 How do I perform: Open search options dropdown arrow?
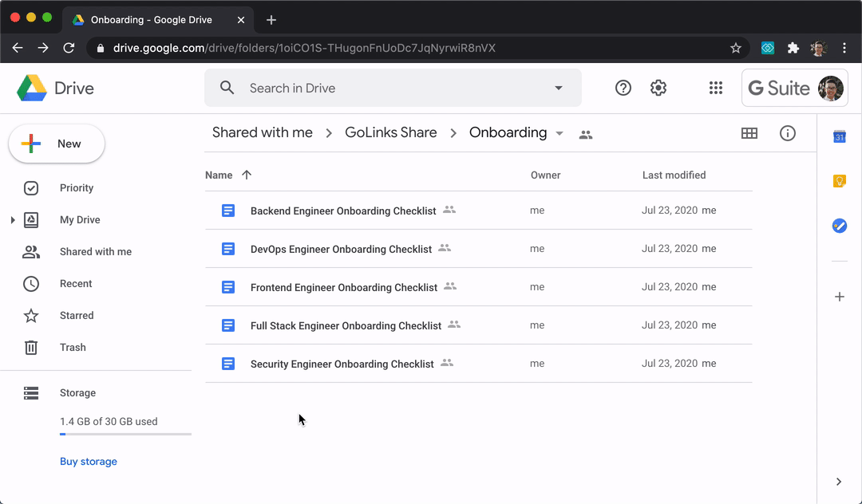click(559, 89)
